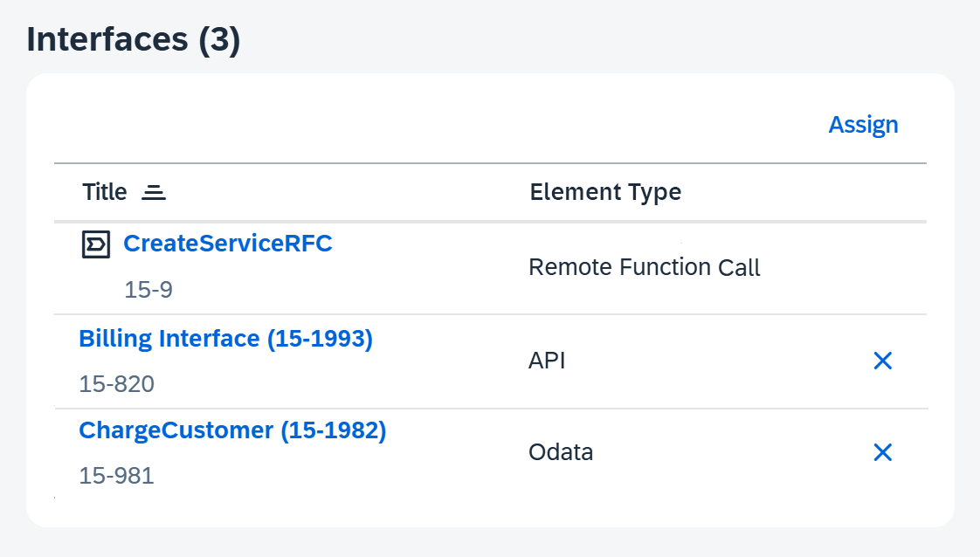Click the count (3) in Interfaces heading
980x557 pixels.
219,41
